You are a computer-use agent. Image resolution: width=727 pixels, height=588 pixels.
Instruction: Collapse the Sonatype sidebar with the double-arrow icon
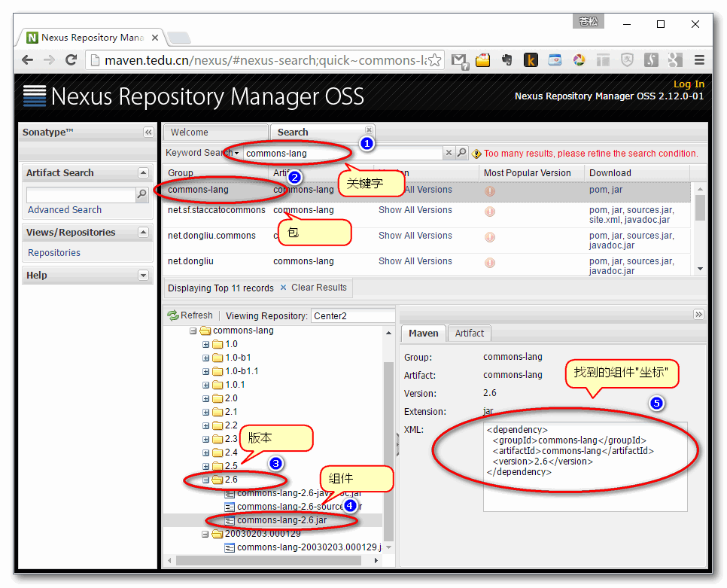click(x=148, y=133)
